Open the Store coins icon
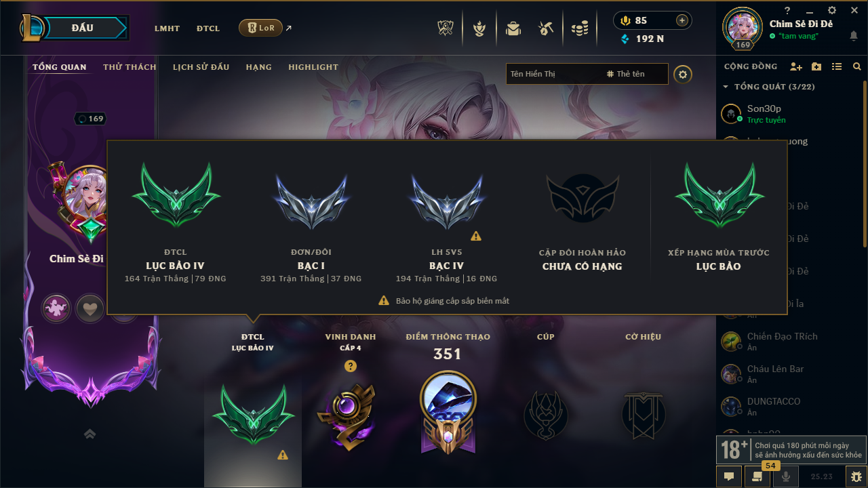 [x=579, y=28]
